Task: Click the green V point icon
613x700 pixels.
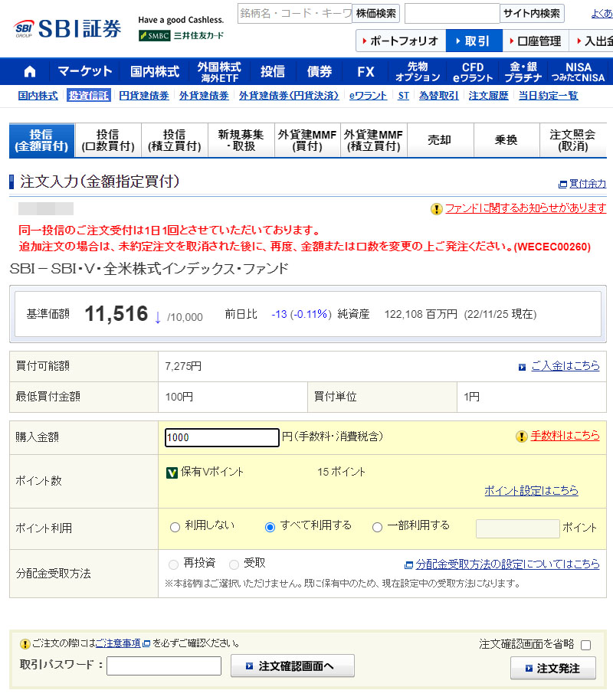Action: pyautogui.click(x=172, y=473)
